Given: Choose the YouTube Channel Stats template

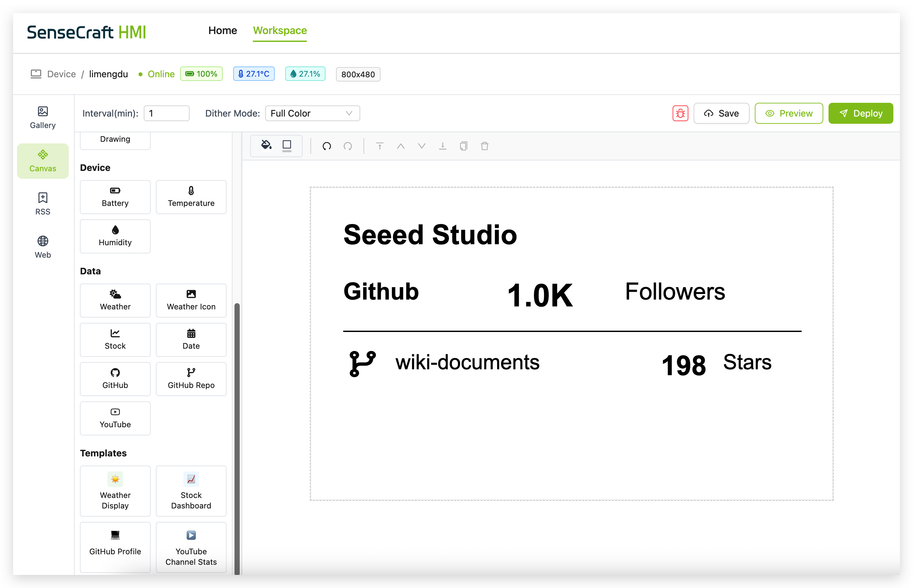Looking at the screenshot, I should coord(191,547).
